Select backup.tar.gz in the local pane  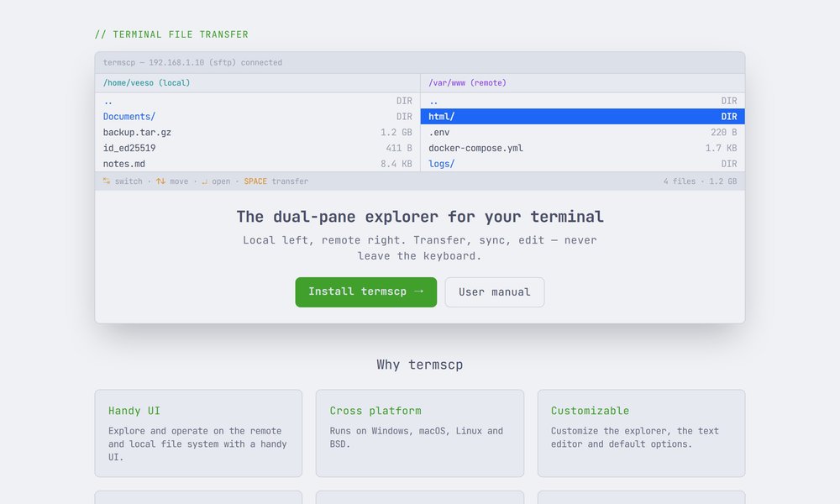(x=258, y=132)
